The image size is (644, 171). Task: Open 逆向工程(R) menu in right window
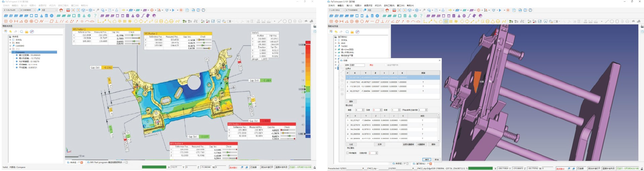point(389,5)
